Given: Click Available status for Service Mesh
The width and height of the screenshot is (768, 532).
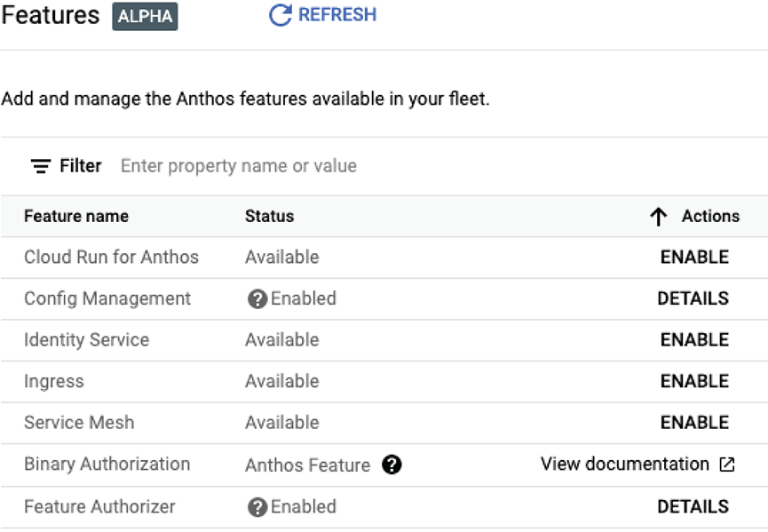Looking at the screenshot, I should (x=282, y=423).
